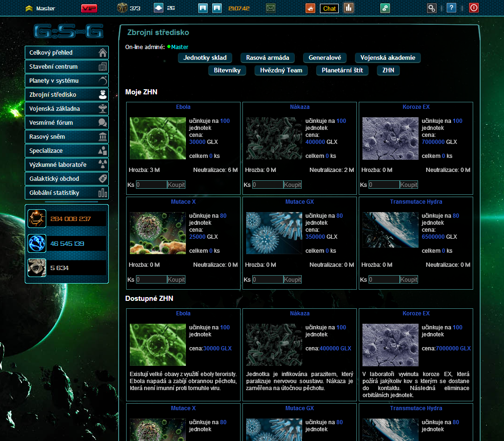
Task: Click the blue energy globe resource icon
Action: point(37,243)
